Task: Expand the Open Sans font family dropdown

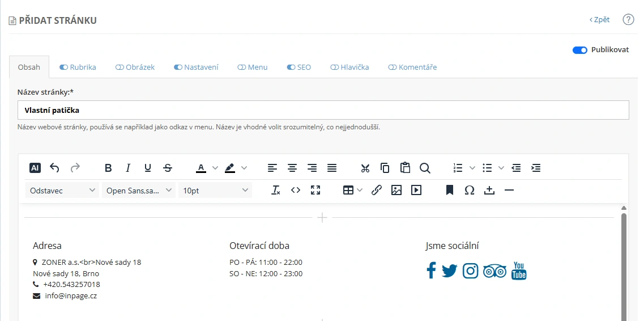Action: [139, 191]
